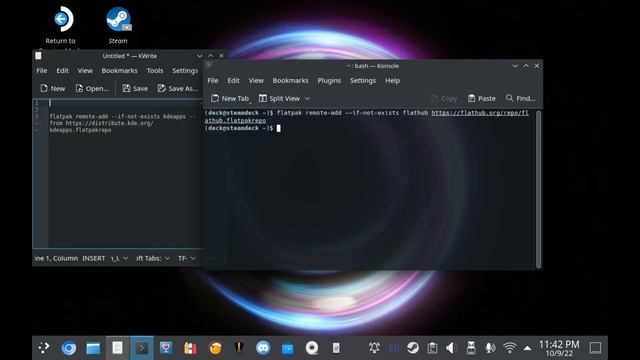The image size is (640, 360).
Task: Click Save As... in the KWrite toolbar
Action: (x=178, y=88)
